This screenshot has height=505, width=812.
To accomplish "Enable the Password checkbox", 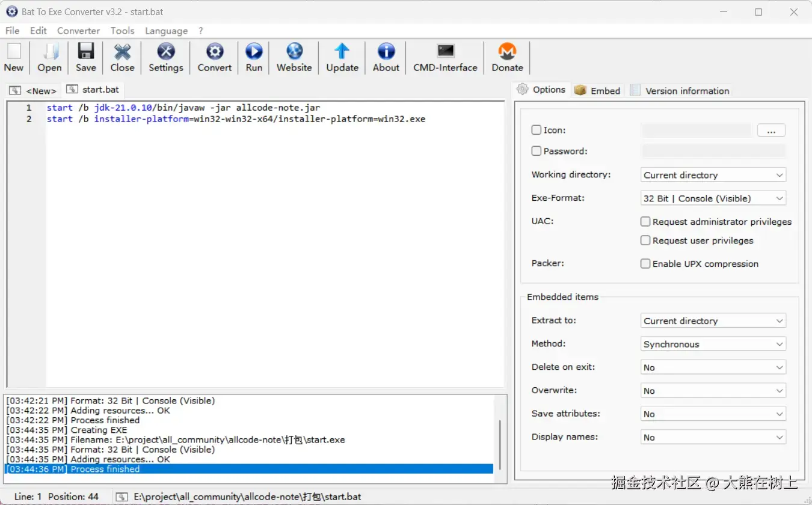I will tap(537, 151).
